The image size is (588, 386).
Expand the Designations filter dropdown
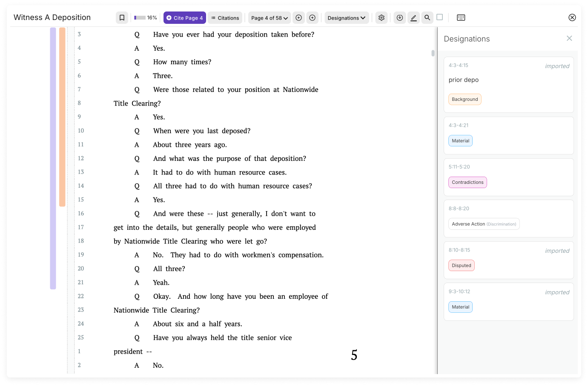pos(347,17)
